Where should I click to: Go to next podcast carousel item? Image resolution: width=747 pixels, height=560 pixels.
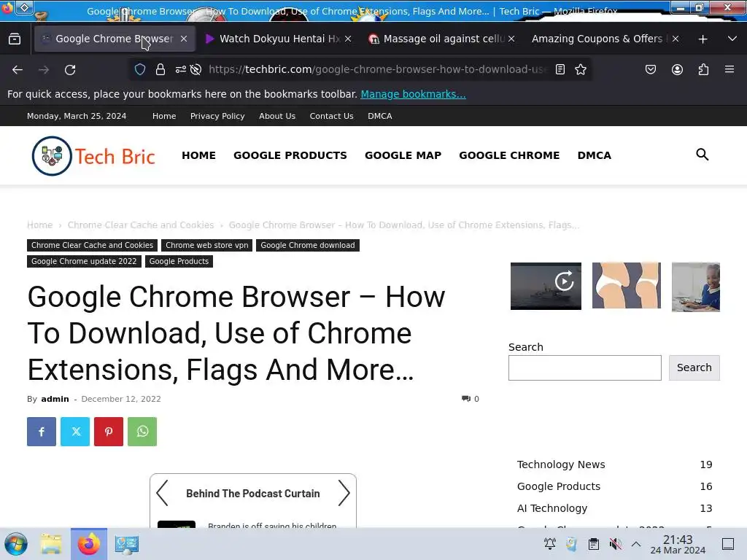(344, 493)
